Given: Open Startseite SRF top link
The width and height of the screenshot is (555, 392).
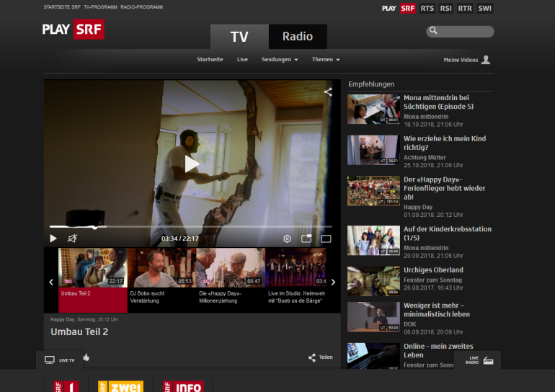Looking at the screenshot, I should click(62, 7).
